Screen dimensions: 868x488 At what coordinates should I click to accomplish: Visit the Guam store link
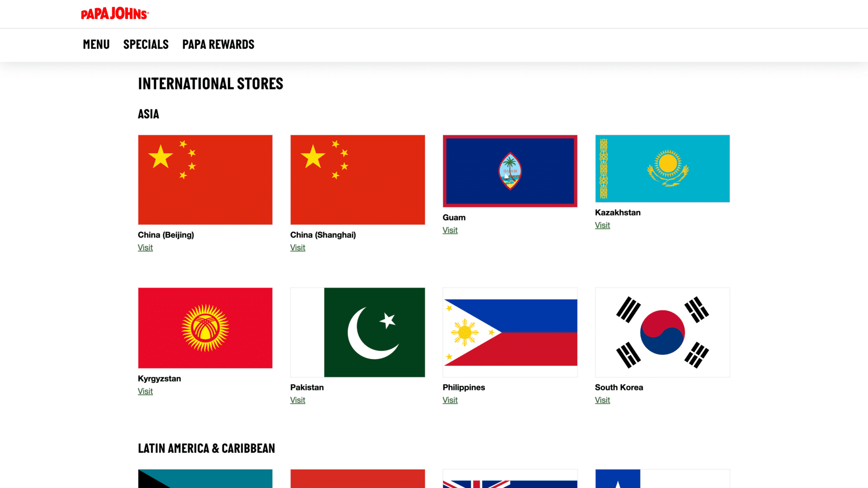pyautogui.click(x=450, y=230)
